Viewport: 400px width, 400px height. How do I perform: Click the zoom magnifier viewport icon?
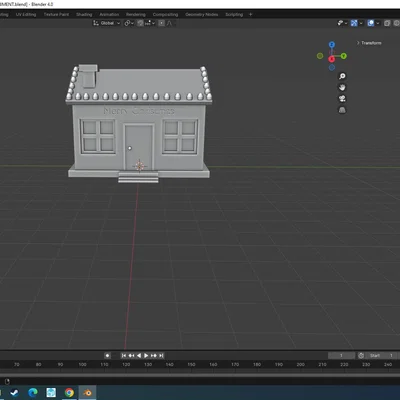tap(342, 76)
